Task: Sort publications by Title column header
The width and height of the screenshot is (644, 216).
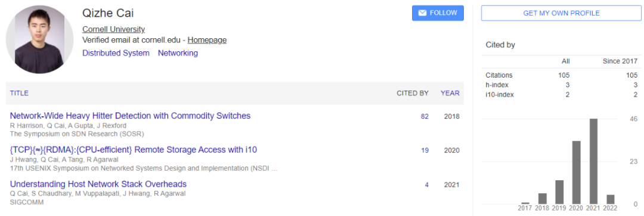Action: click(19, 93)
